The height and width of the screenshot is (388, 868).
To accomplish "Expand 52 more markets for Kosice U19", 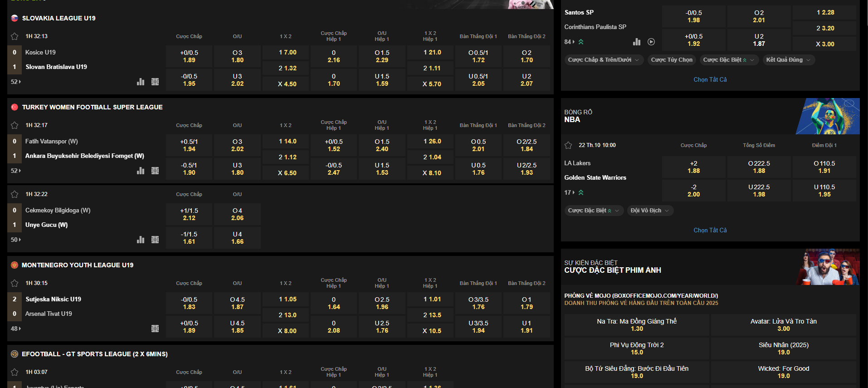I will (x=16, y=82).
